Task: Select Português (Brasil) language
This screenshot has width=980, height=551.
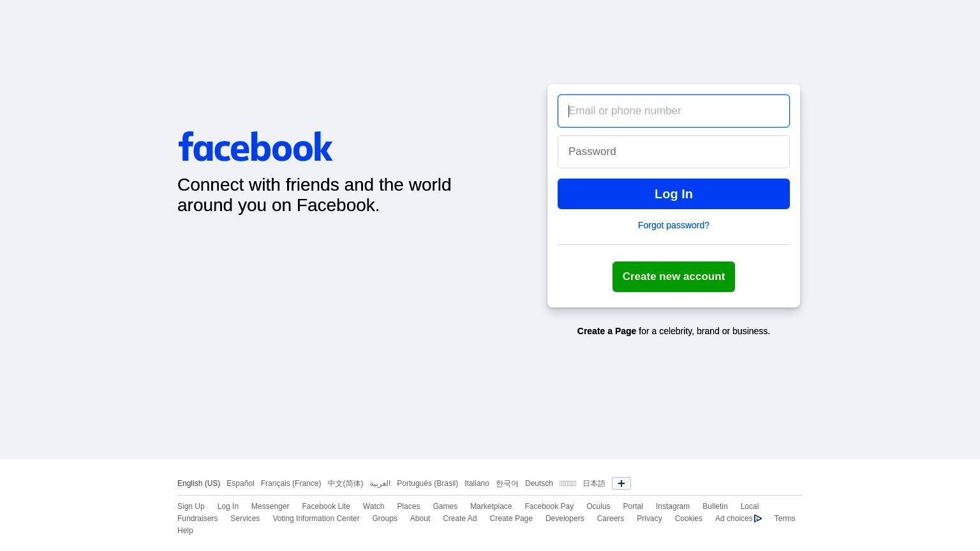Action: [427, 483]
